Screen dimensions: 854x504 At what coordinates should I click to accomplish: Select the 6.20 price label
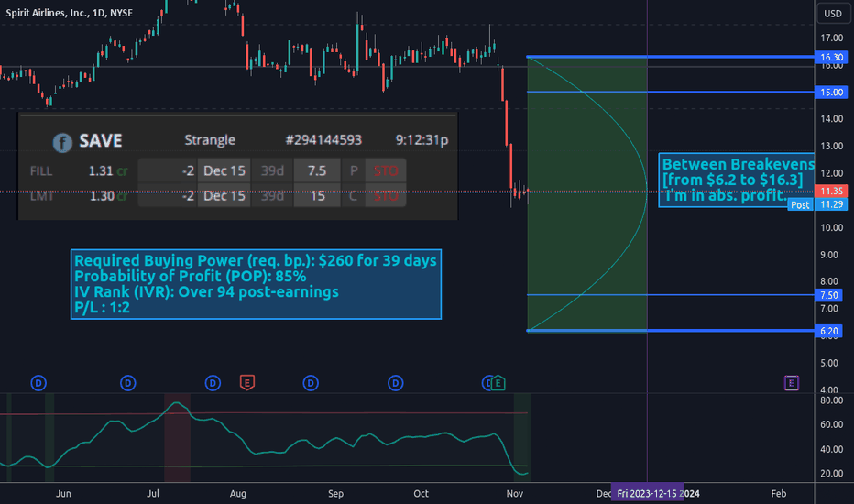829,331
